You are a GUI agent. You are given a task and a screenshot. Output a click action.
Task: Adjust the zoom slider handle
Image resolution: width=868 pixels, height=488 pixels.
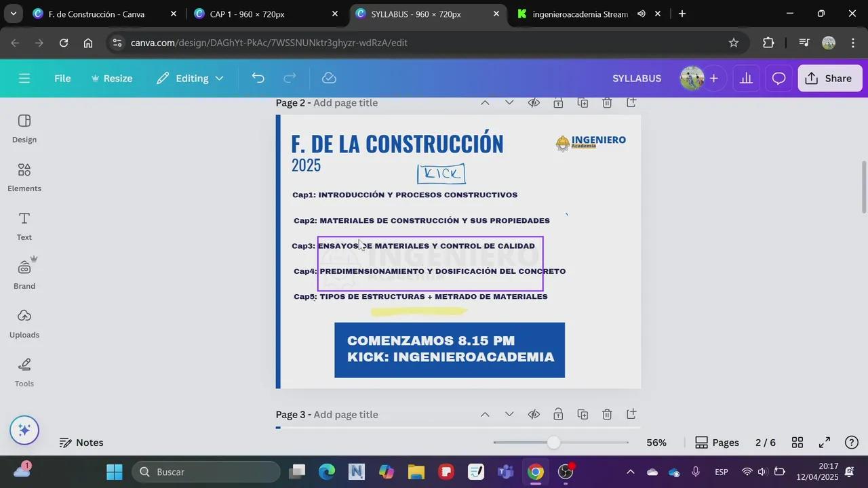point(553,443)
